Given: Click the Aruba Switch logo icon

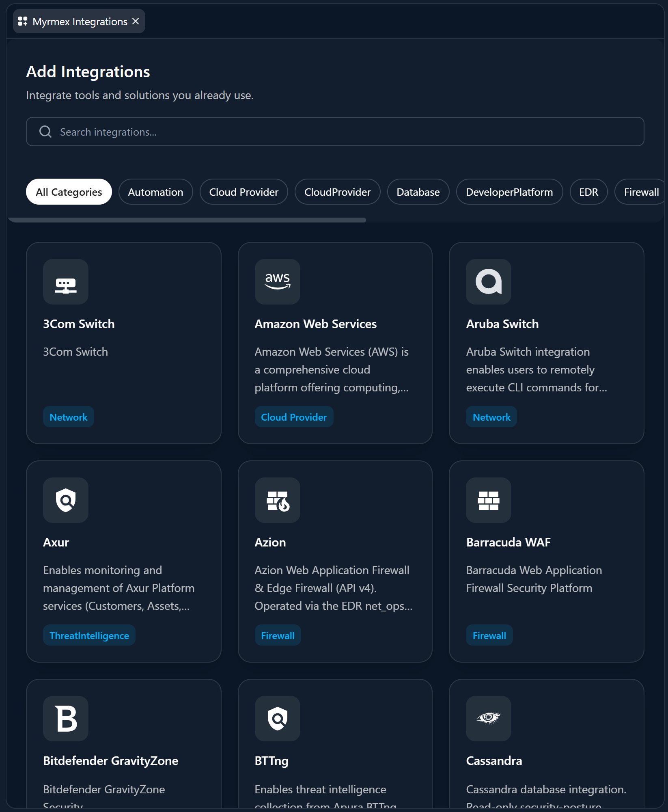Looking at the screenshot, I should coord(489,282).
